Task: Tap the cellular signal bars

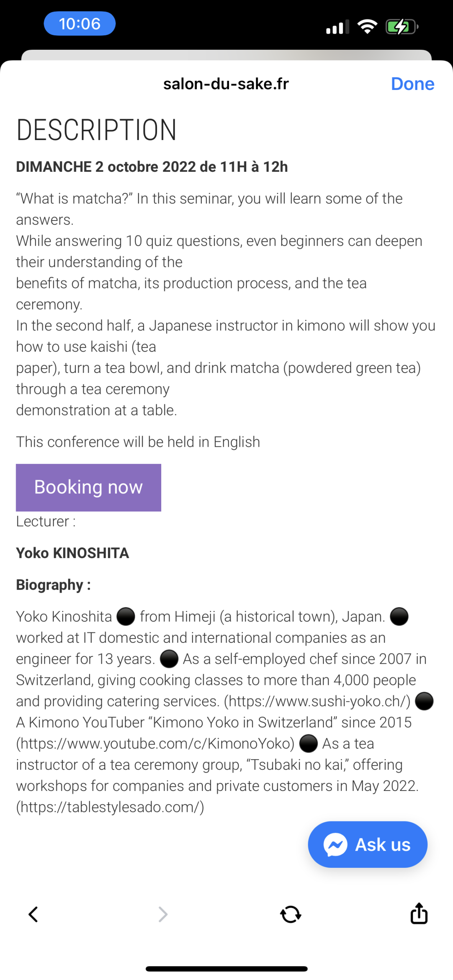Action: (337, 27)
